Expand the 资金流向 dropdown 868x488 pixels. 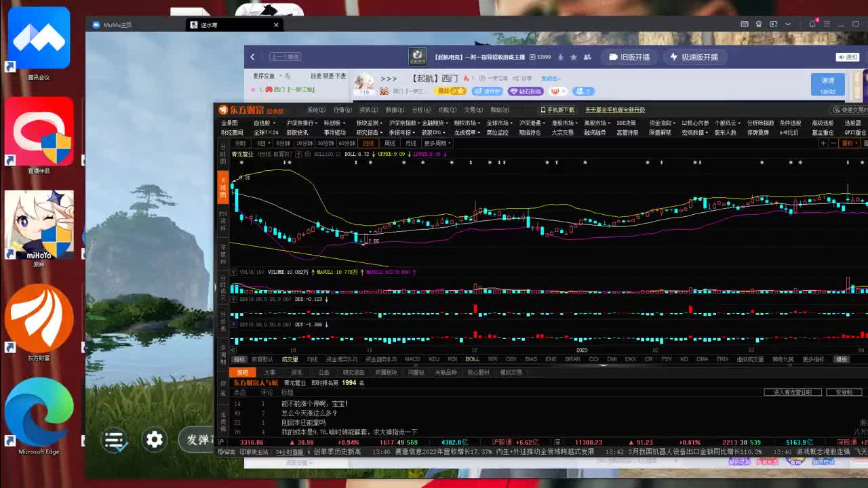[662, 123]
